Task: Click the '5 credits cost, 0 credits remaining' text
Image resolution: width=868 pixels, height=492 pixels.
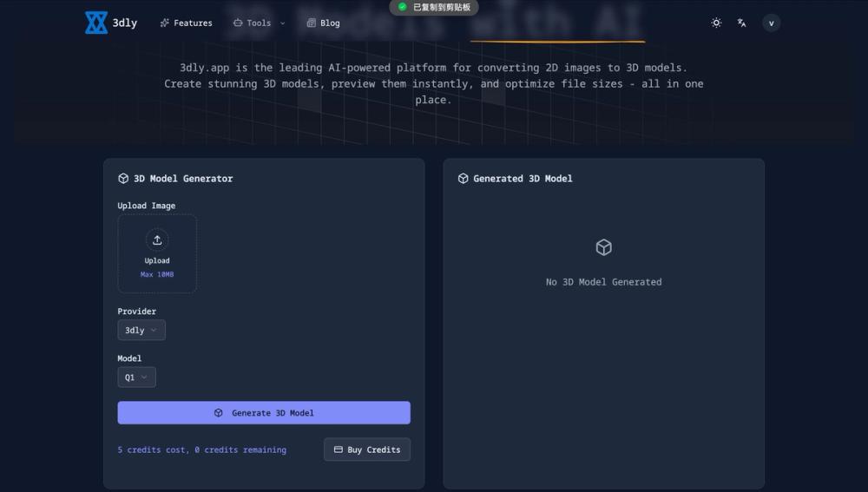Action: (202, 450)
